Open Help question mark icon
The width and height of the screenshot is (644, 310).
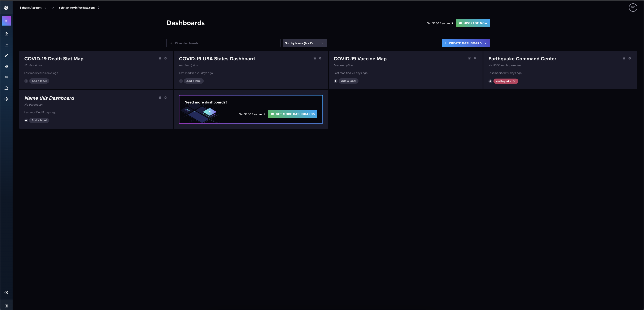(6, 293)
